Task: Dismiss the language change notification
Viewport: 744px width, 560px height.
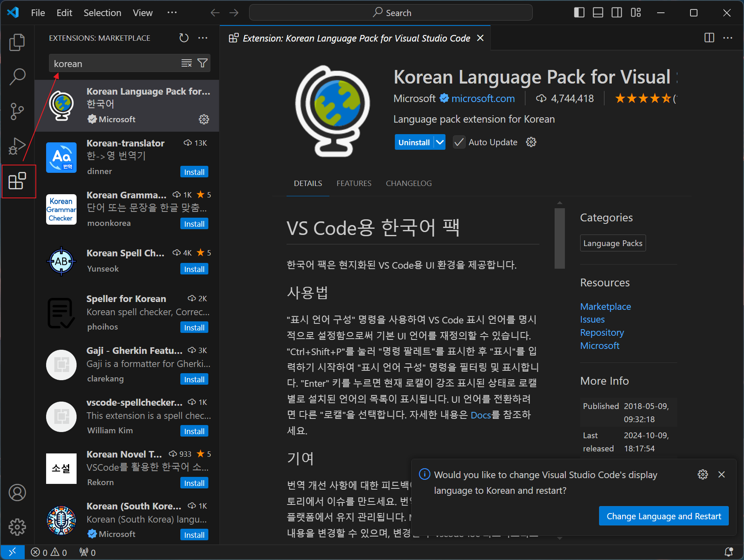Action: pos(721,474)
